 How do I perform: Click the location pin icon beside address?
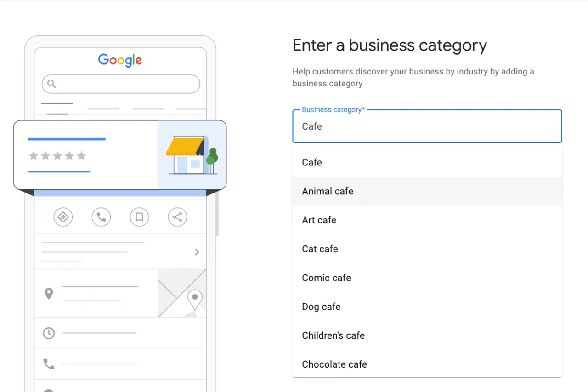pyautogui.click(x=49, y=293)
